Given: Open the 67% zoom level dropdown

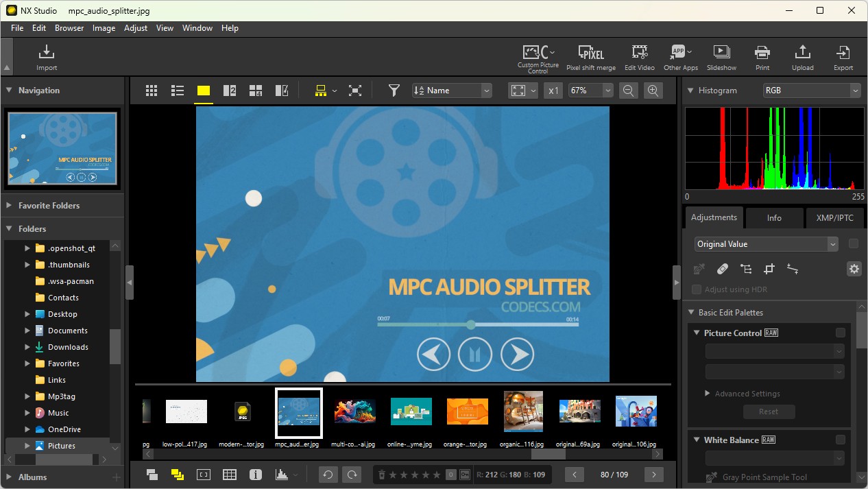Looking at the screenshot, I should click(590, 91).
